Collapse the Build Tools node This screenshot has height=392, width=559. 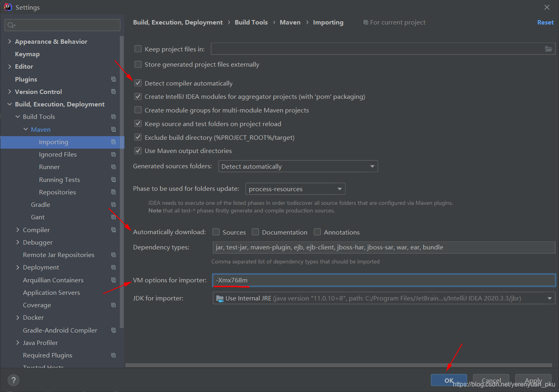pyautogui.click(x=18, y=116)
